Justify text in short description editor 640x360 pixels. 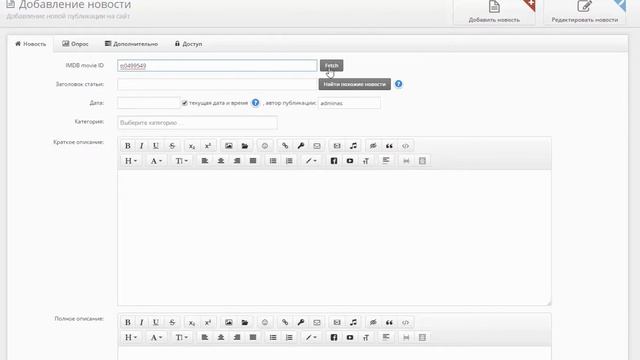click(253, 161)
